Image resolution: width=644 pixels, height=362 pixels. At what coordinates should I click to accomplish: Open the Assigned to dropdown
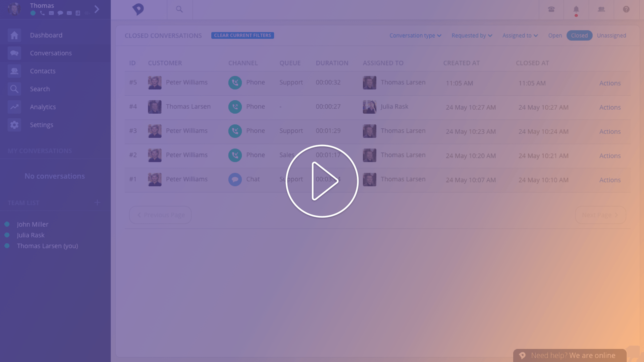(520, 36)
